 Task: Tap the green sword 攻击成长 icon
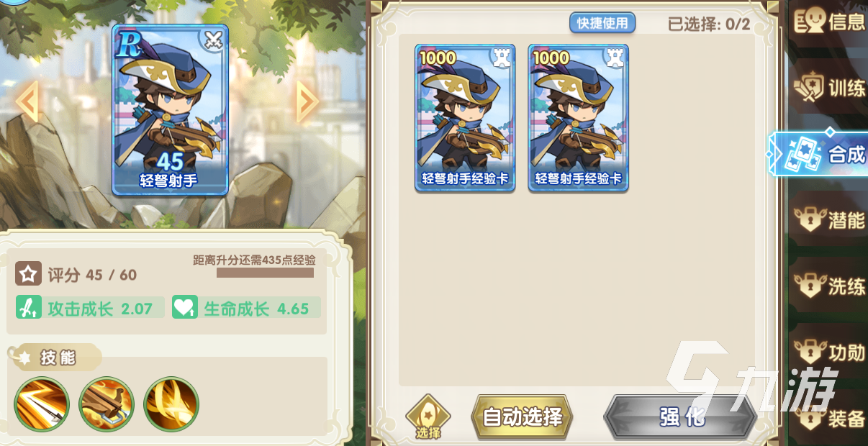29,309
